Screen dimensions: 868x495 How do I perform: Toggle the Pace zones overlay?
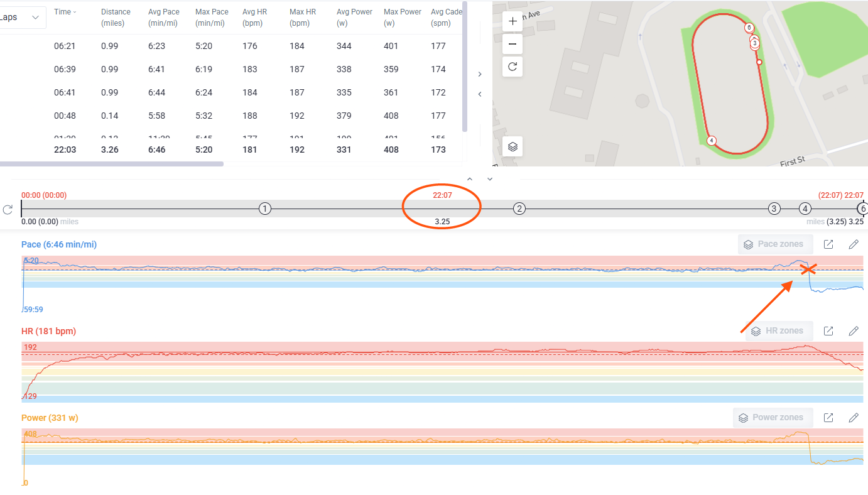[x=775, y=244]
